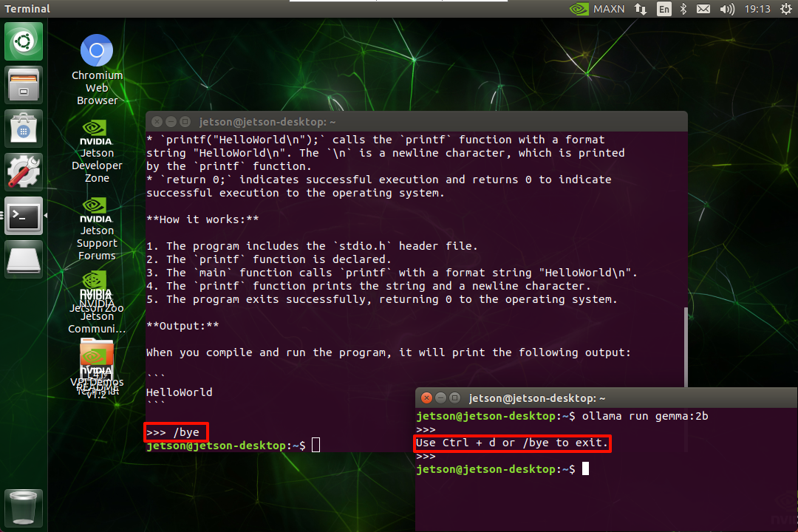Screen dimensions: 798x532
Task: Click line '1. The program includes the `stdio.h`'
Action: [x=312, y=246]
